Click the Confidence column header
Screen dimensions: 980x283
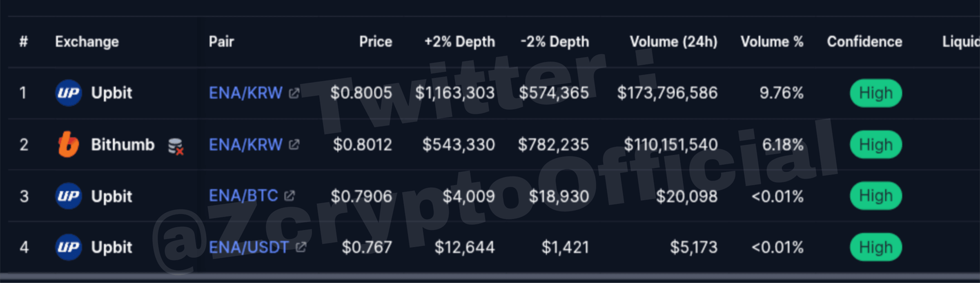(x=864, y=42)
